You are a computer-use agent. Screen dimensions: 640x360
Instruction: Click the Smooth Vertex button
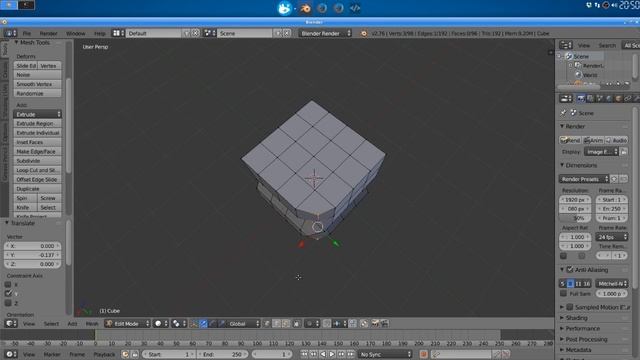[x=38, y=84]
